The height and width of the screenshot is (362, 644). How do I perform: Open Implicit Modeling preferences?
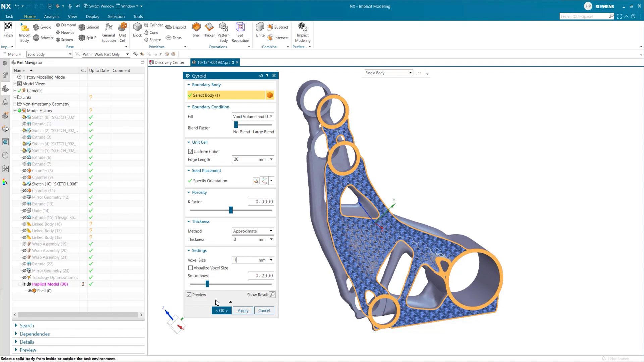click(x=303, y=33)
